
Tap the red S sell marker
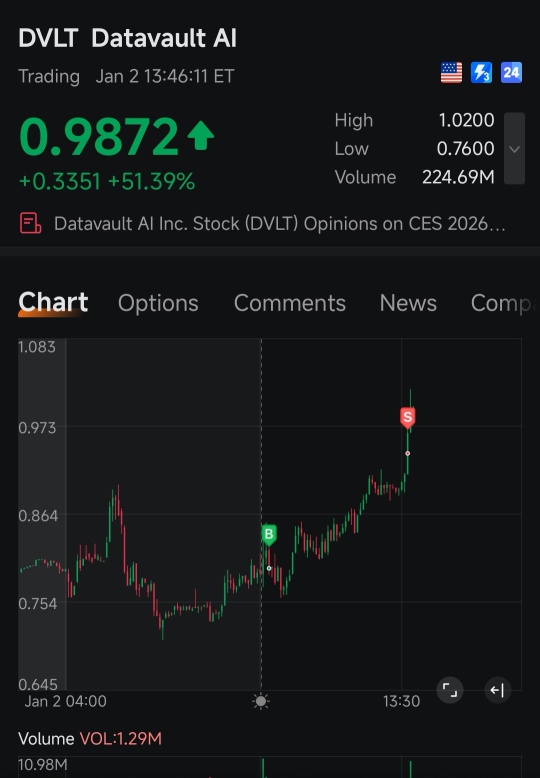coord(407,418)
